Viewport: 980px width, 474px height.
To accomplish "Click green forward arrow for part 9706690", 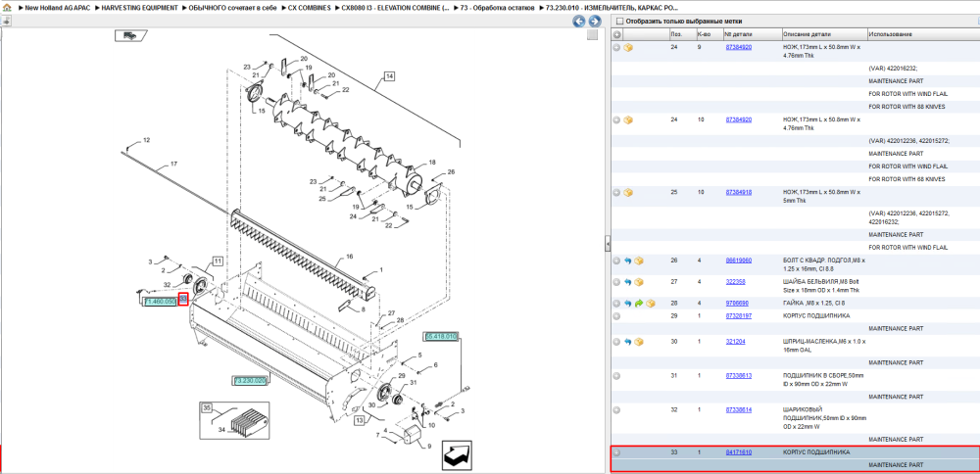I will [x=639, y=304].
